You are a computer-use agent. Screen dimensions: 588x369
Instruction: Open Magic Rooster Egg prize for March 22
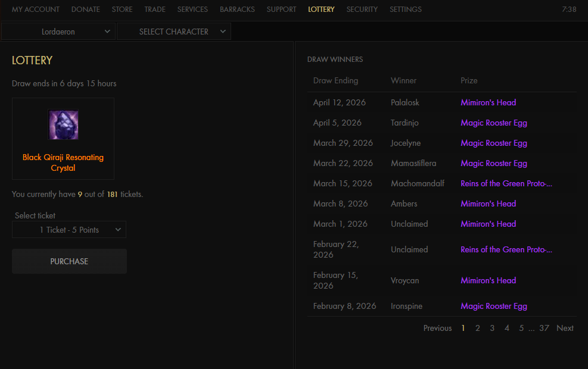(x=494, y=163)
